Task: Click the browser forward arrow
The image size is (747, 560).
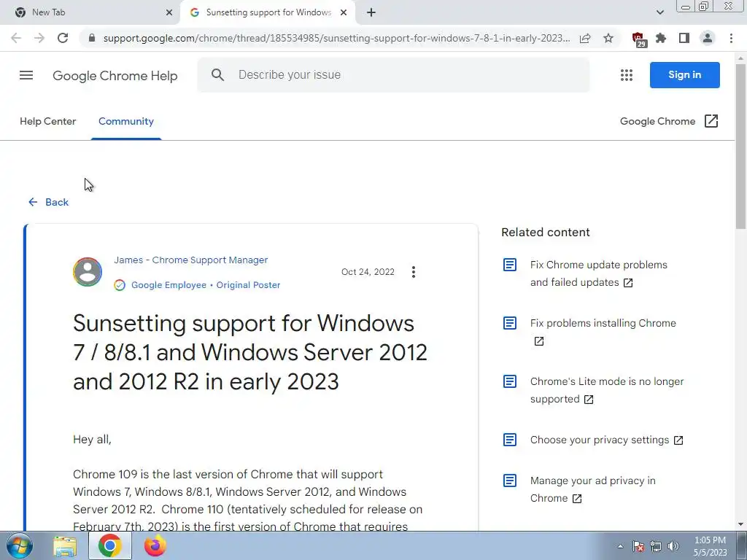Action: pyautogui.click(x=39, y=38)
